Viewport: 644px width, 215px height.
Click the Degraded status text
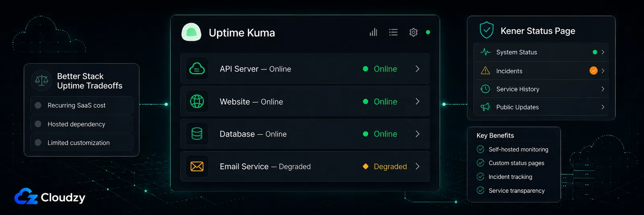[x=390, y=167]
